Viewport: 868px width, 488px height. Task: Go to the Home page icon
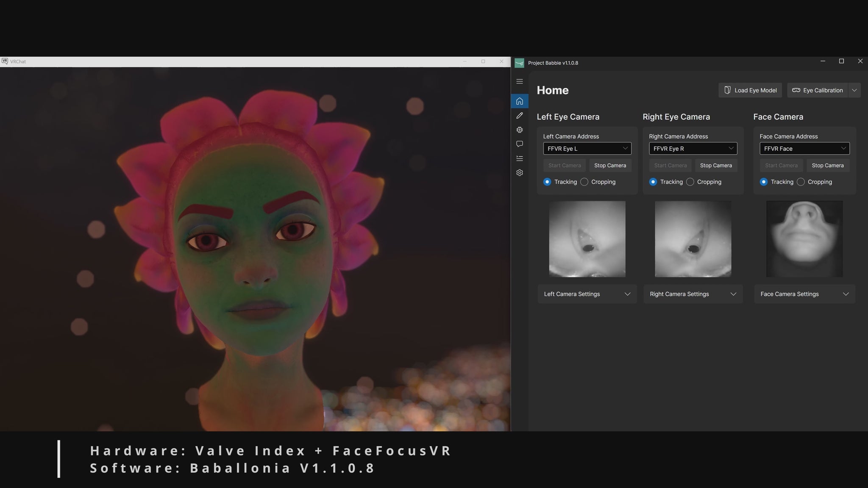[520, 101]
